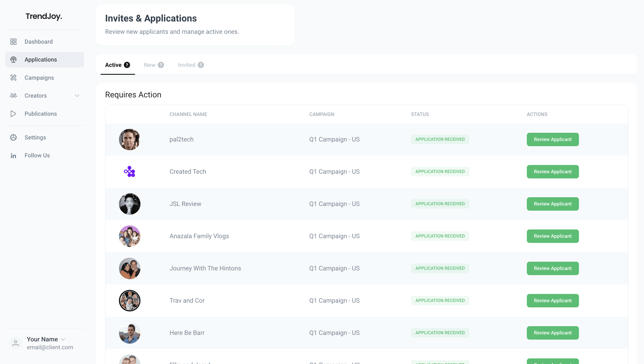Image resolution: width=644 pixels, height=364 pixels.
Task: Click the help icon next to Active
Action: [127, 65]
